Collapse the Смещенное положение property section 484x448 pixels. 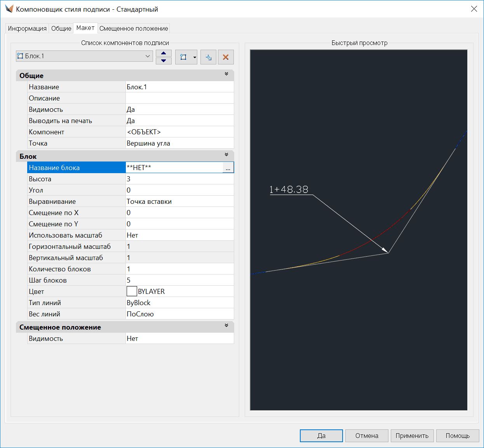tap(226, 326)
